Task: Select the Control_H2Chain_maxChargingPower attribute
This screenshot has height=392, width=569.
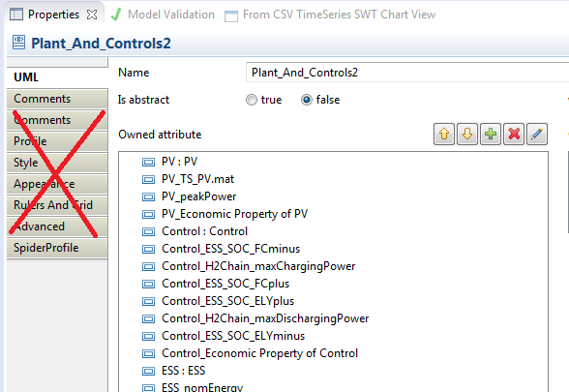Action: 258,266
